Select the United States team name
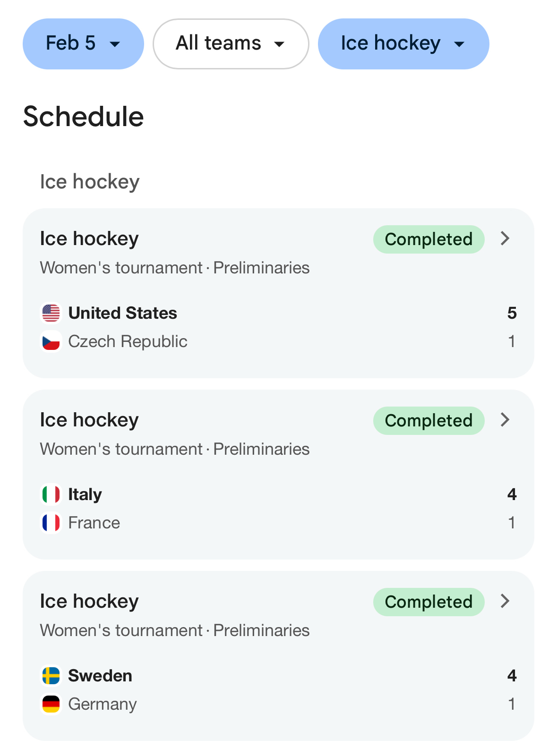Screen dimensions: 540x756 (123, 313)
